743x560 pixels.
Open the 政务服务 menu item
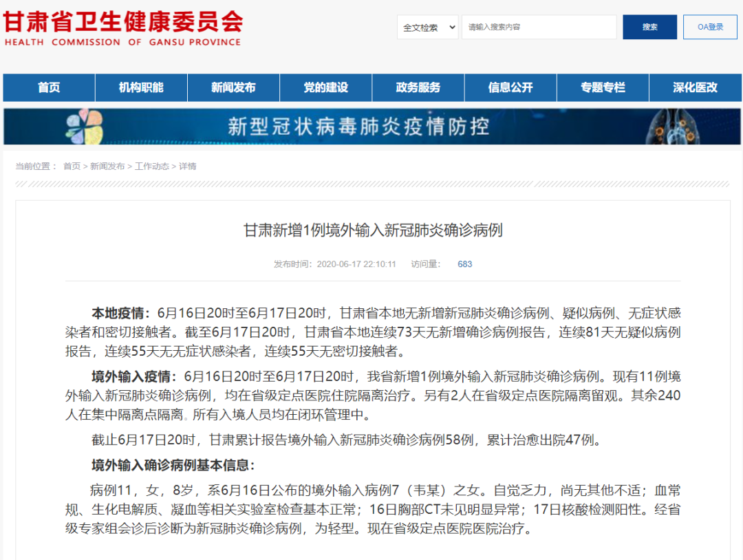(x=418, y=88)
